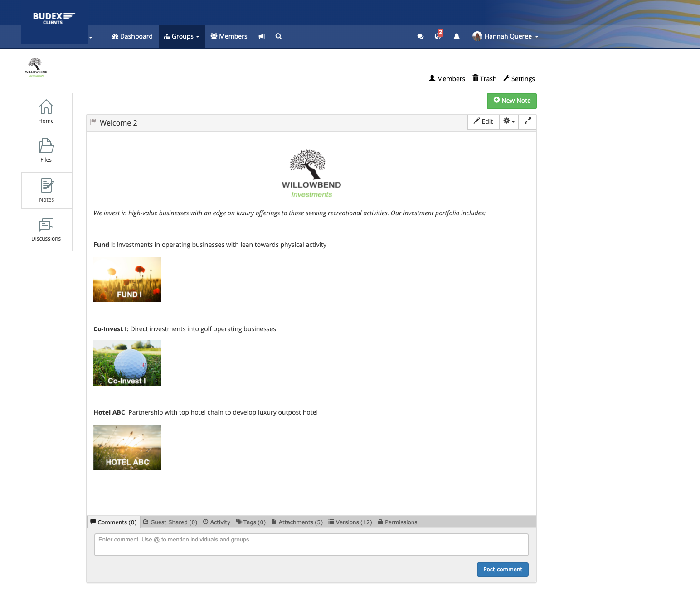Screen dimensions: 700x599
Task: Click the Post comment button
Action: point(502,569)
